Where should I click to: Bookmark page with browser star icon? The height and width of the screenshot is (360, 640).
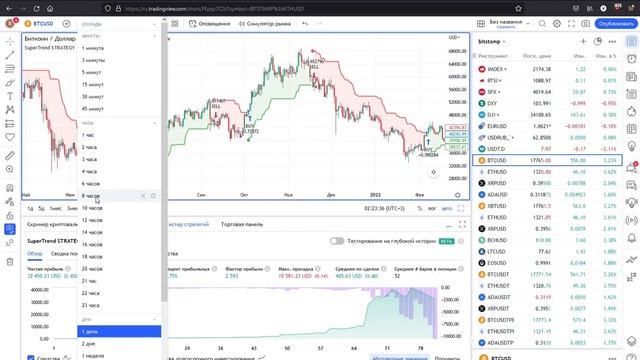tap(518, 8)
